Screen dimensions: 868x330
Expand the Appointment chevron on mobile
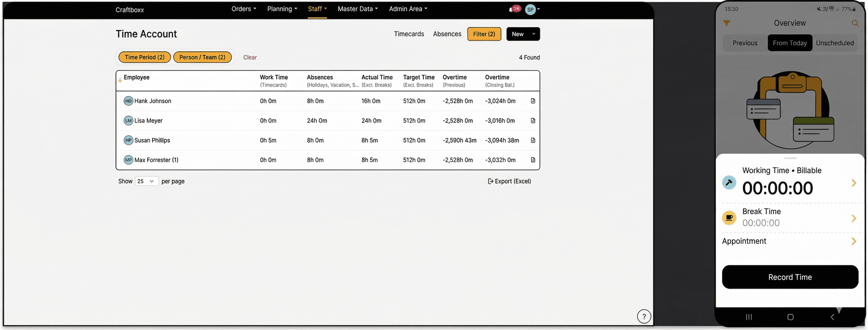(854, 241)
